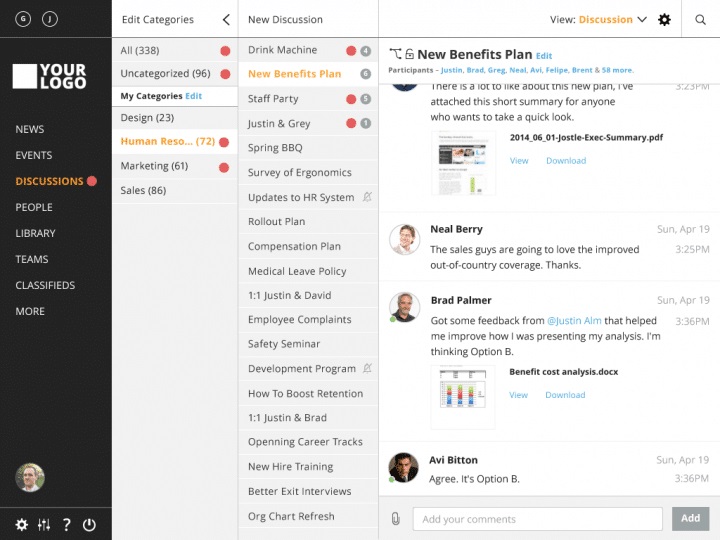Open the Medical Leave Policy discussion

tap(308, 271)
